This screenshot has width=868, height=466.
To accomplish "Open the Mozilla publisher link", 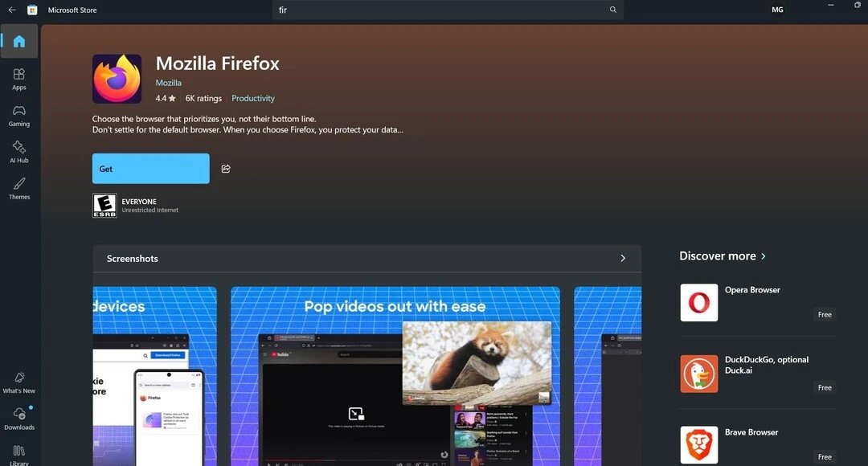I will (168, 83).
